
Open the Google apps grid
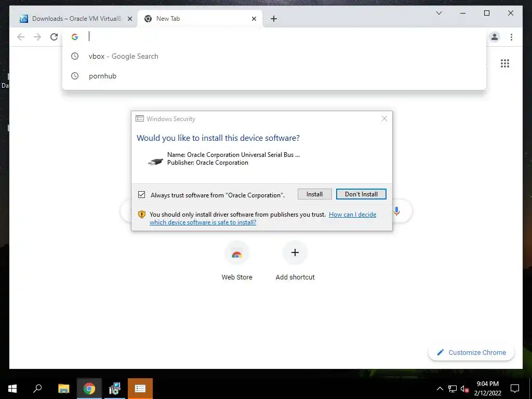coord(505,63)
